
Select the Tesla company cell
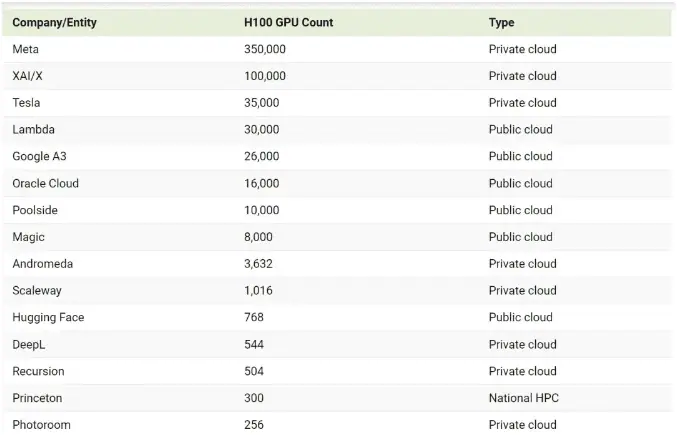point(26,103)
